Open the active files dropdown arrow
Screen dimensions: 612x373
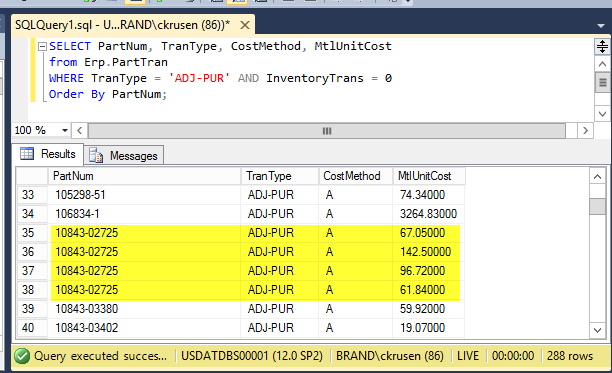click(x=601, y=26)
